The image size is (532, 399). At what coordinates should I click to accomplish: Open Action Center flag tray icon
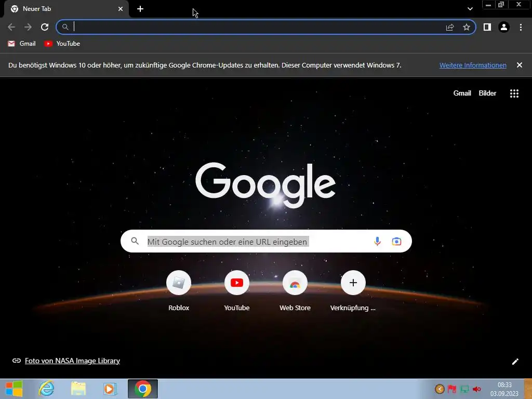[451, 389]
